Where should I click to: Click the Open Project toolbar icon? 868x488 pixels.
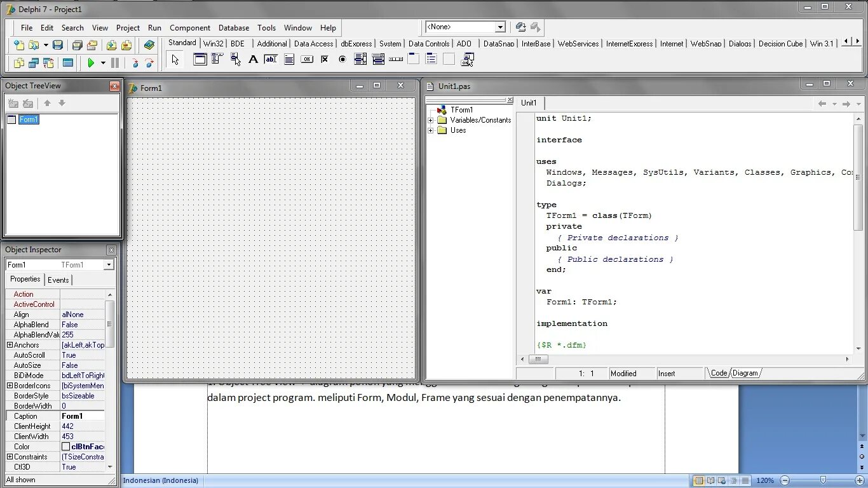pos(92,45)
